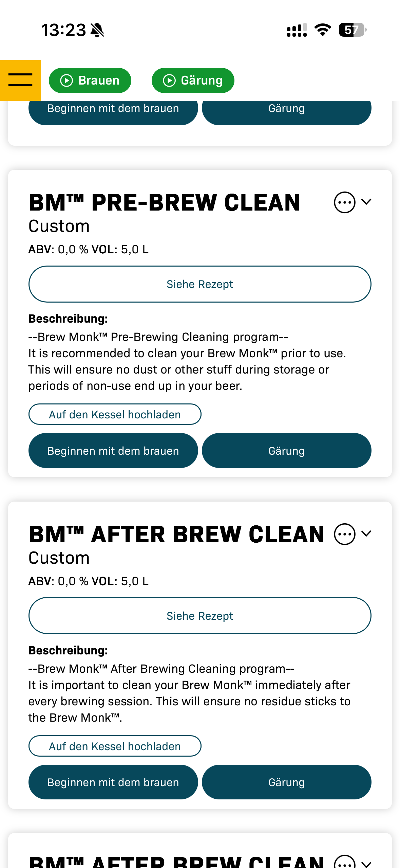Tap the topmost Beginnen mit dem brauen button
The width and height of the screenshot is (400, 868).
[113, 111]
